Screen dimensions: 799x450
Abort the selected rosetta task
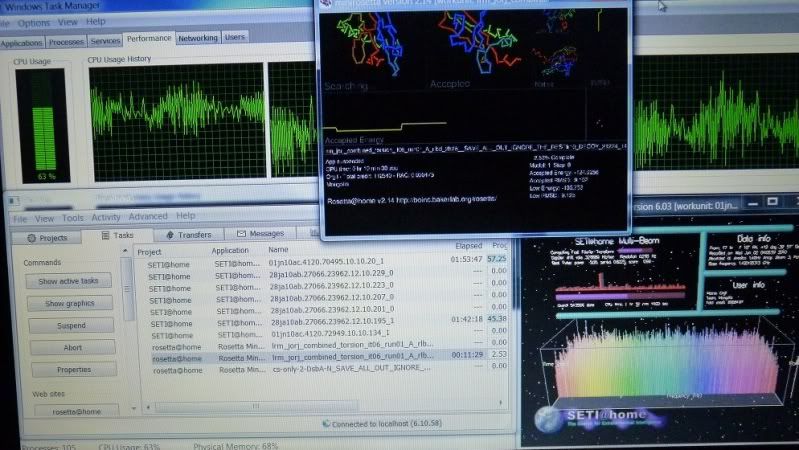pos(71,347)
